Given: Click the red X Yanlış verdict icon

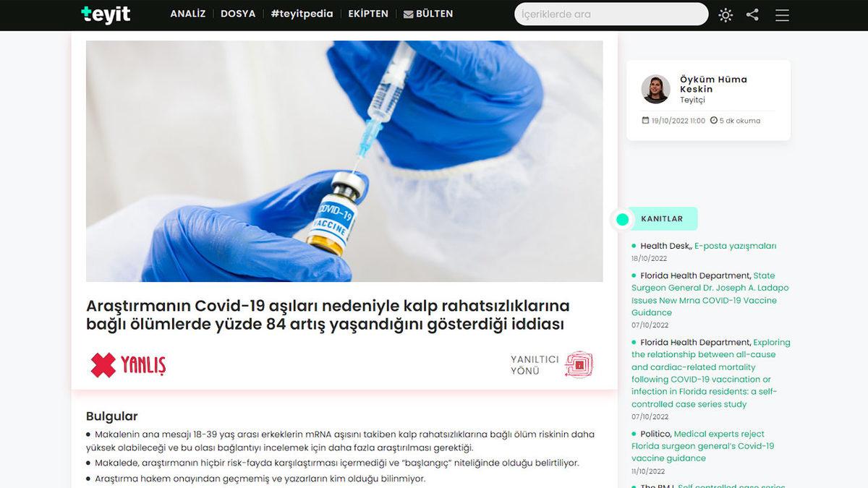Looking at the screenshot, I should click(x=103, y=365).
